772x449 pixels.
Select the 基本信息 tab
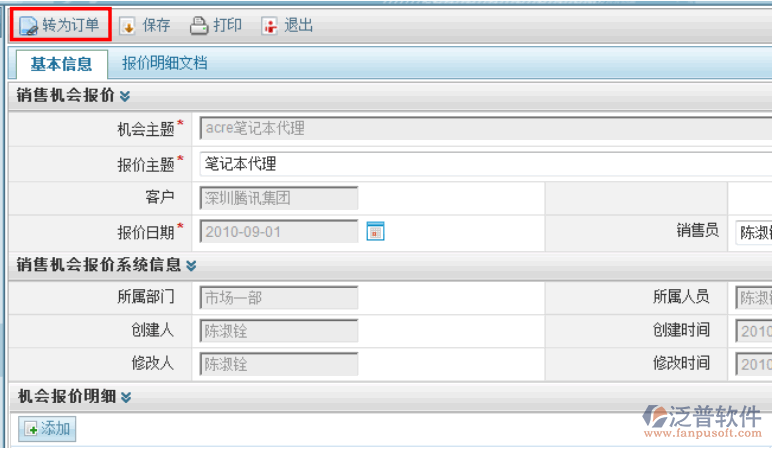pyautogui.click(x=61, y=64)
